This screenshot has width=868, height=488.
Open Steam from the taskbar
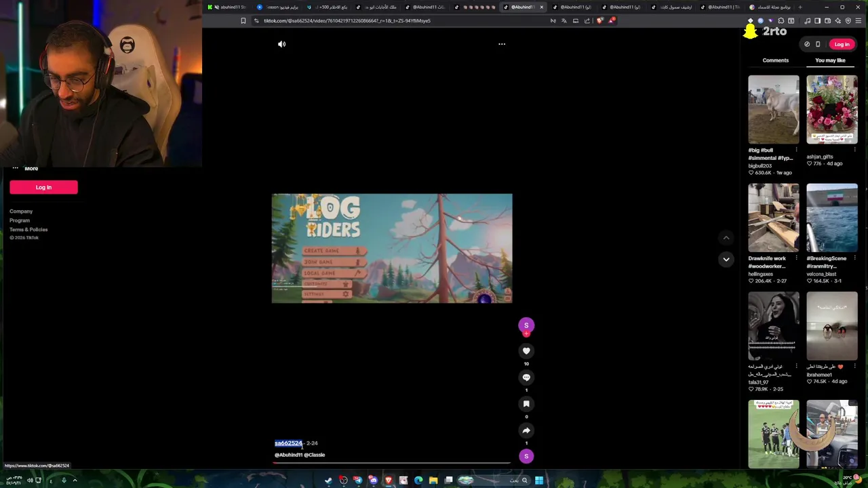coord(328,481)
